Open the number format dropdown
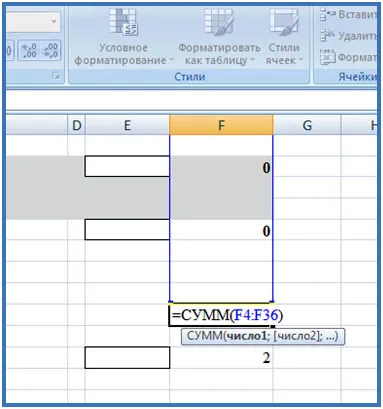The image size is (383, 409). pyautogui.click(x=54, y=22)
